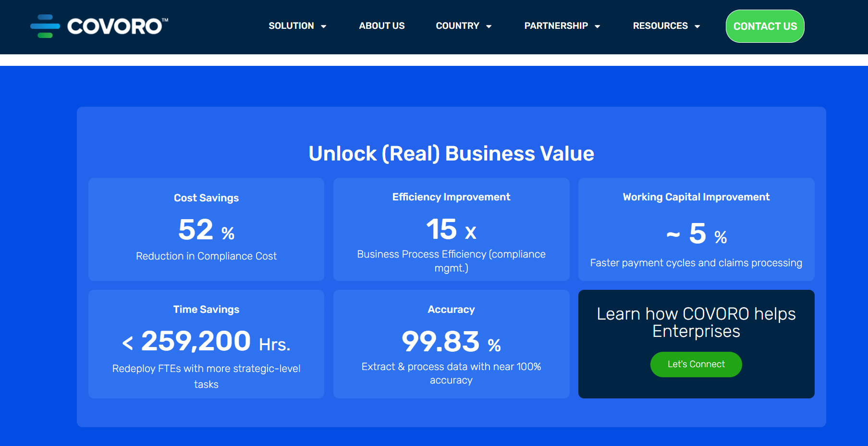Click the COVORO logo icon
The image size is (868, 446).
click(x=45, y=26)
